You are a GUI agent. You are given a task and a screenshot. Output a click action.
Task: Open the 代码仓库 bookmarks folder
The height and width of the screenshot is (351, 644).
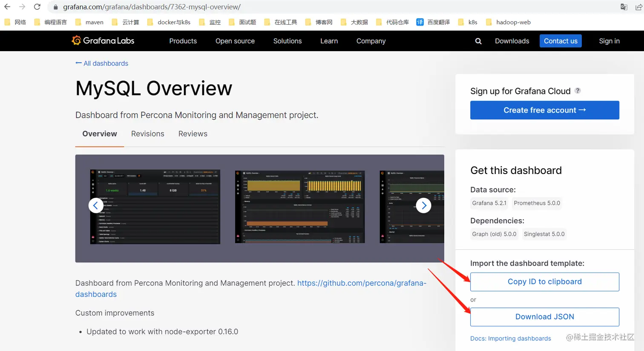click(x=393, y=22)
